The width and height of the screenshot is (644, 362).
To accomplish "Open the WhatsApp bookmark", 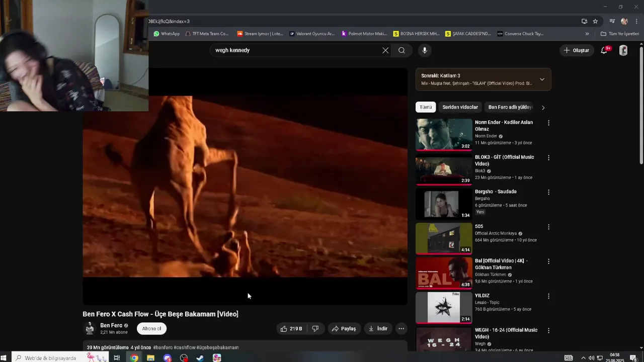I will point(167,34).
